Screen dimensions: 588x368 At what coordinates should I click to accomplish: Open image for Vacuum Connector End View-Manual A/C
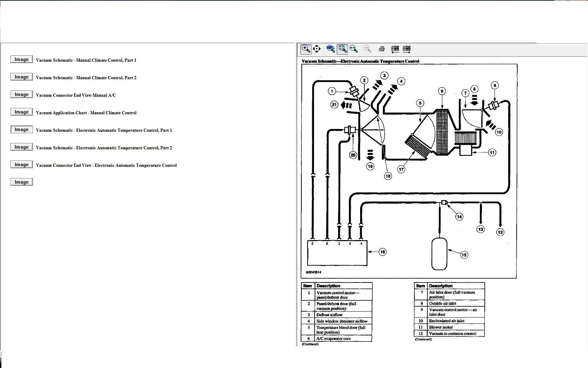point(22,94)
